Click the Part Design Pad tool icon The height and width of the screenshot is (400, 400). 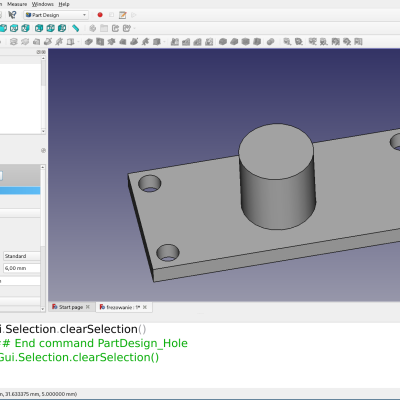coord(88,42)
